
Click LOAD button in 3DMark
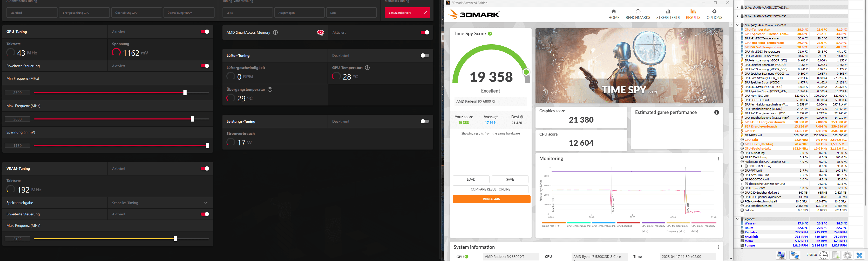pyautogui.click(x=471, y=179)
